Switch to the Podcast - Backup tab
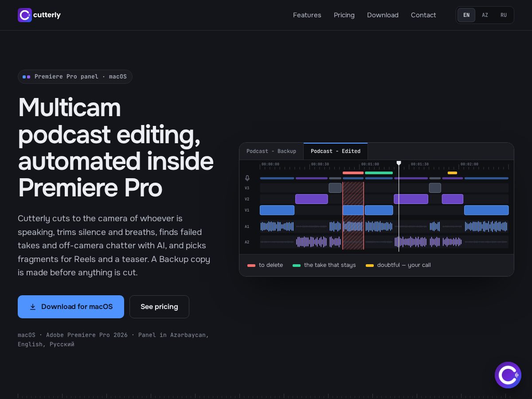Image resolution: width=532 pixels, height=399 pixels. pyautogui.click(x=271, y=151)
